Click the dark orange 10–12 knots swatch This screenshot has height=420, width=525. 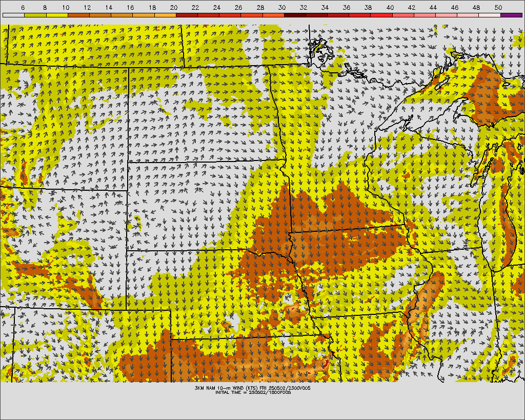pyautogui.click(x=78, y=15)
